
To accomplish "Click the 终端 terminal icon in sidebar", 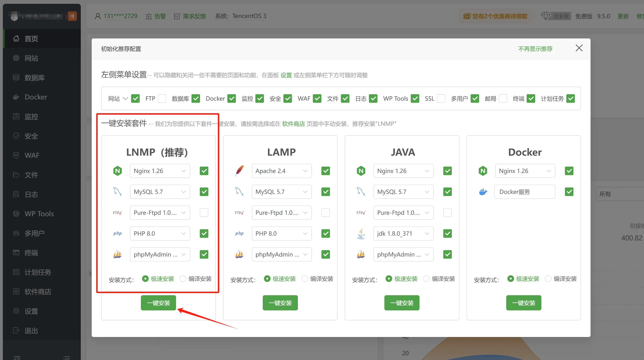I will [16, 252].
